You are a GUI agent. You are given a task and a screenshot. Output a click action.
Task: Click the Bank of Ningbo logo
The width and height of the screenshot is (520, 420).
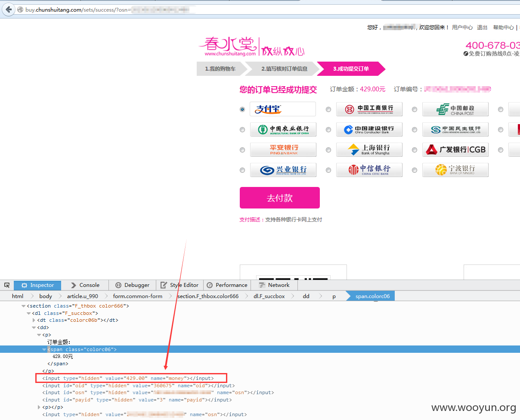coord(455,170)
